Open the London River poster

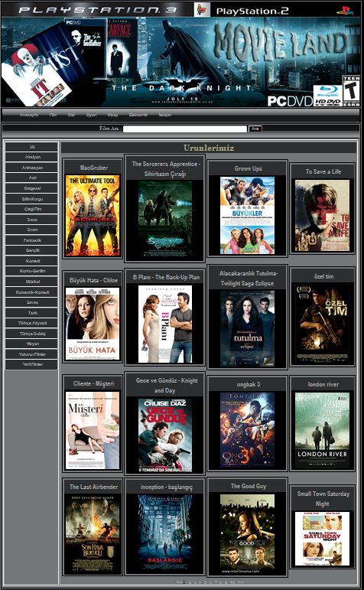(322, 430)
